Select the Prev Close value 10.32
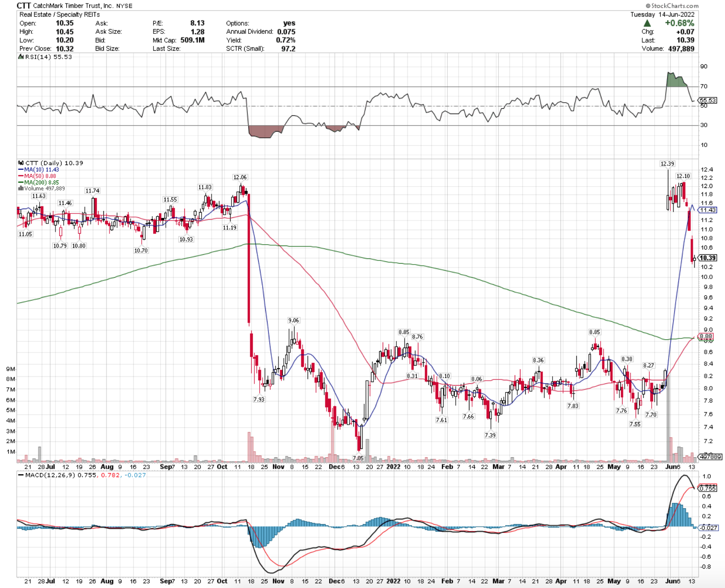The image size is (725, 588). (x=65, y=48)
